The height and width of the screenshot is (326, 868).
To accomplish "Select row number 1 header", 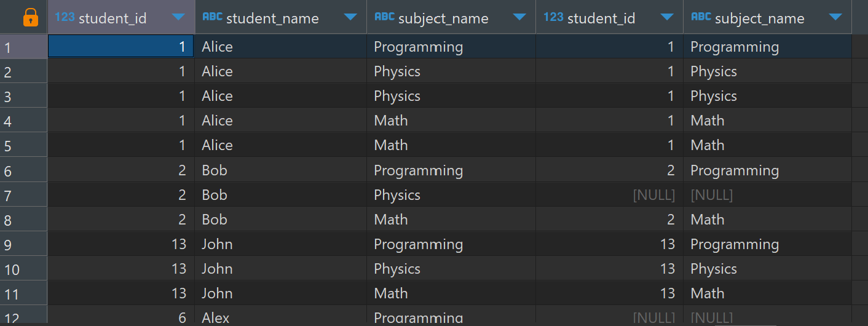I will (x=23, y=47).
